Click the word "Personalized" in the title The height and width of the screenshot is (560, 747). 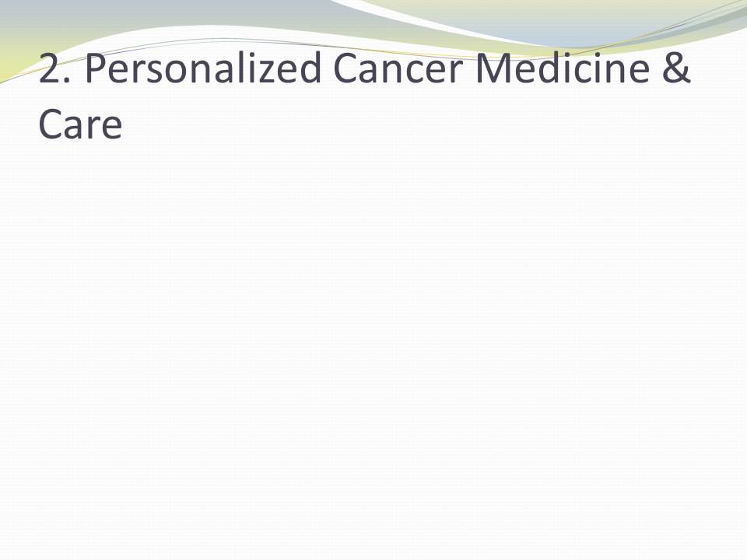[202, 70]
